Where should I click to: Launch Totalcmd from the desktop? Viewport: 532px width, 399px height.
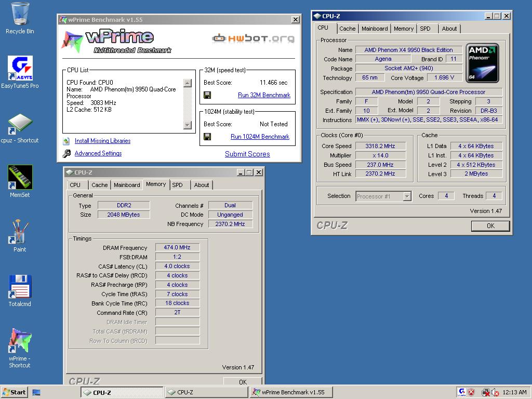click(x=20, y=290)
